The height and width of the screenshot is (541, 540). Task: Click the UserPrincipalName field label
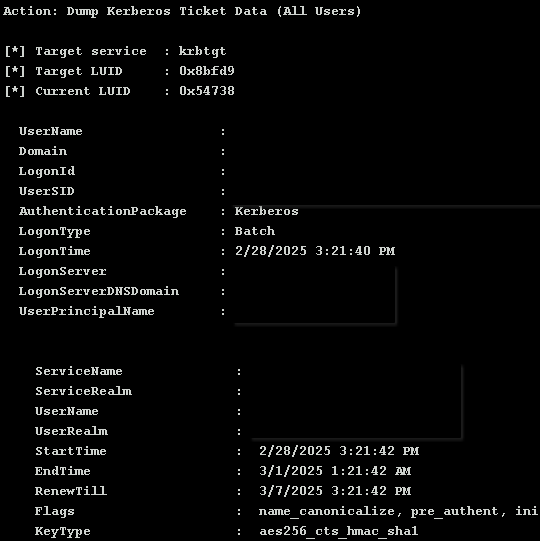click(87, 312)
